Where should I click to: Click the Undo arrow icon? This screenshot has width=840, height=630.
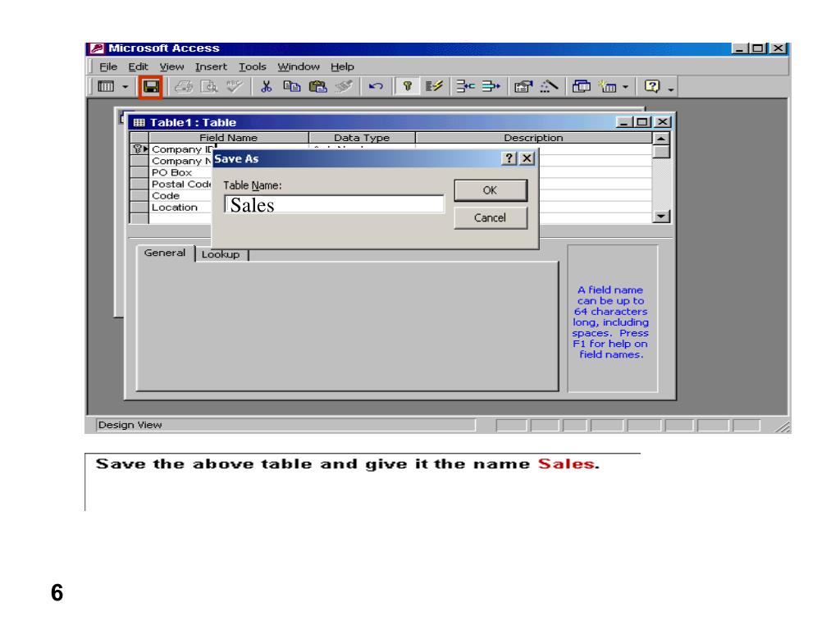[376, 86]
